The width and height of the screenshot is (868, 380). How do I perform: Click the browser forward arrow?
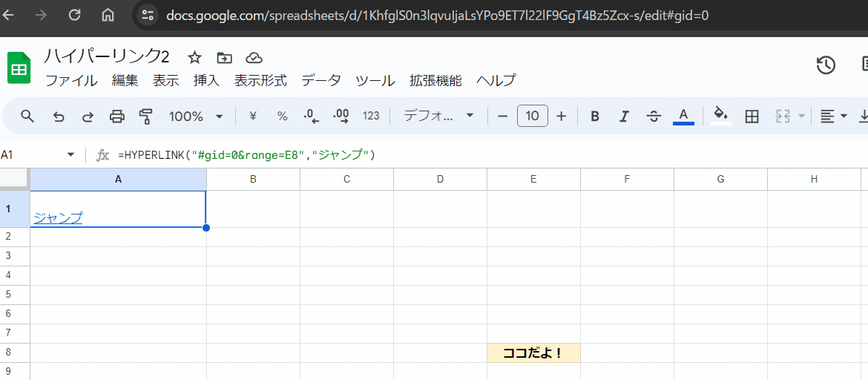pyautogui.click(x=40, y=15)
